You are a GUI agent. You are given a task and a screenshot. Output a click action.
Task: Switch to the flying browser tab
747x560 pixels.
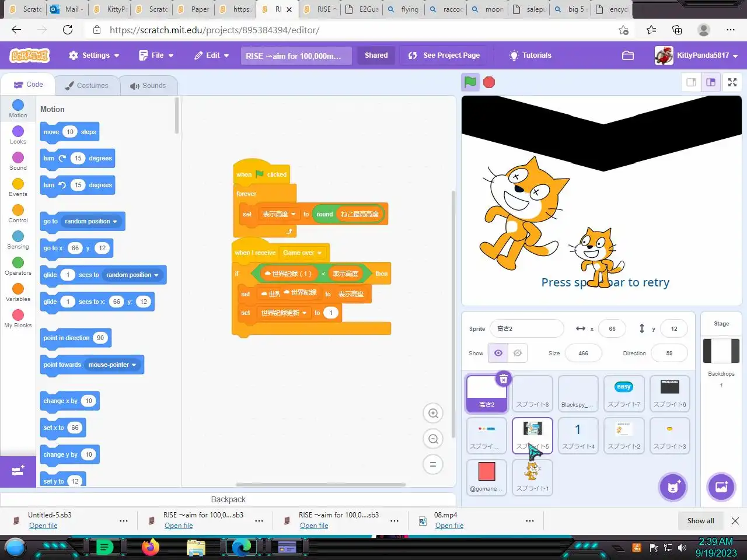pos(404,9)
